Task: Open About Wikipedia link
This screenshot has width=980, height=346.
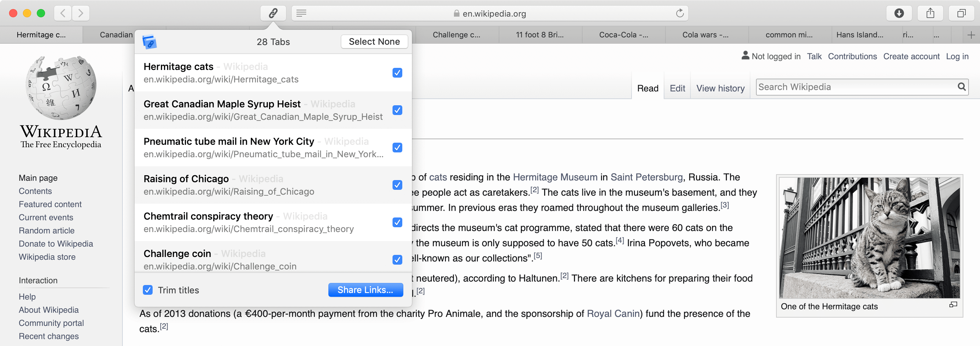Action: click(x=49, y=310)
